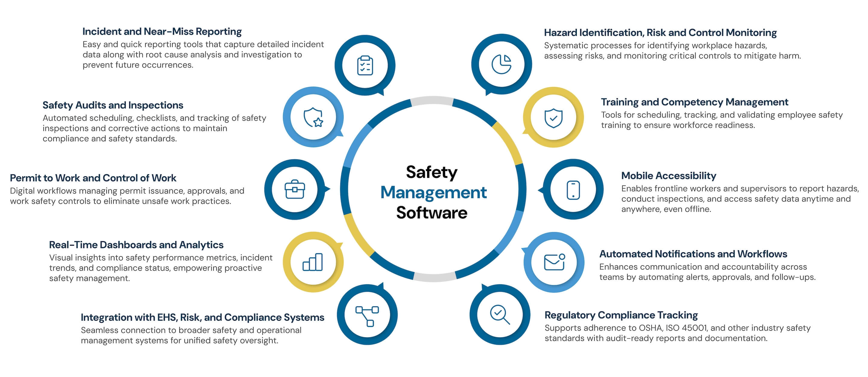This screenshot has width=868, height=377.
Task: Select the shield with star audits icon
Action: pyautogui.click(x=313, y=117)
